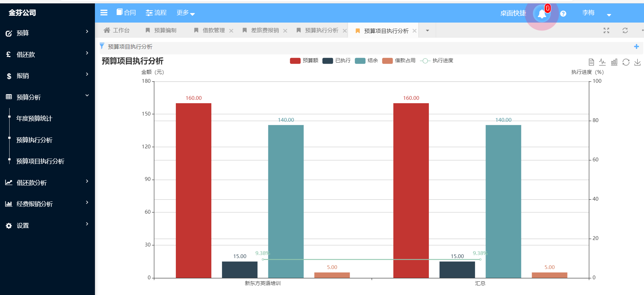
Task: Click the 新东方英语培训 5.00 借款占用 bar
Action: [332, 275]
